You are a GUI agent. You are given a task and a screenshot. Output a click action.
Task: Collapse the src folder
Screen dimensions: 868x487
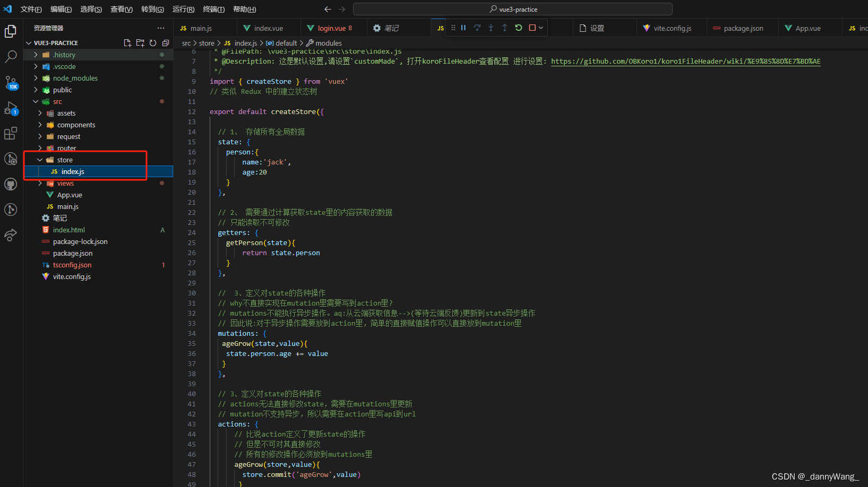pyautogui.click(x=98, y=101)
